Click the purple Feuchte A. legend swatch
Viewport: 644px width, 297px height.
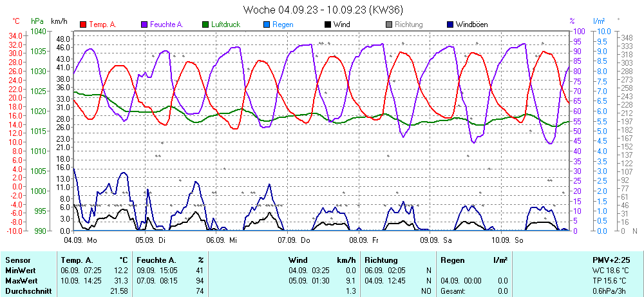pyautogui.click(x=144, y=24)
